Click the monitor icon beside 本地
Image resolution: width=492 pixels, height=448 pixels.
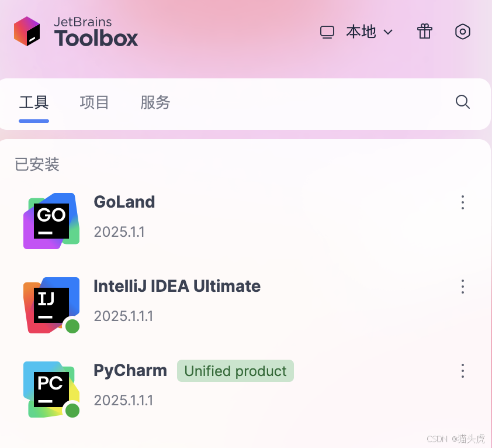pyautogui.click(x=327, y=32)
